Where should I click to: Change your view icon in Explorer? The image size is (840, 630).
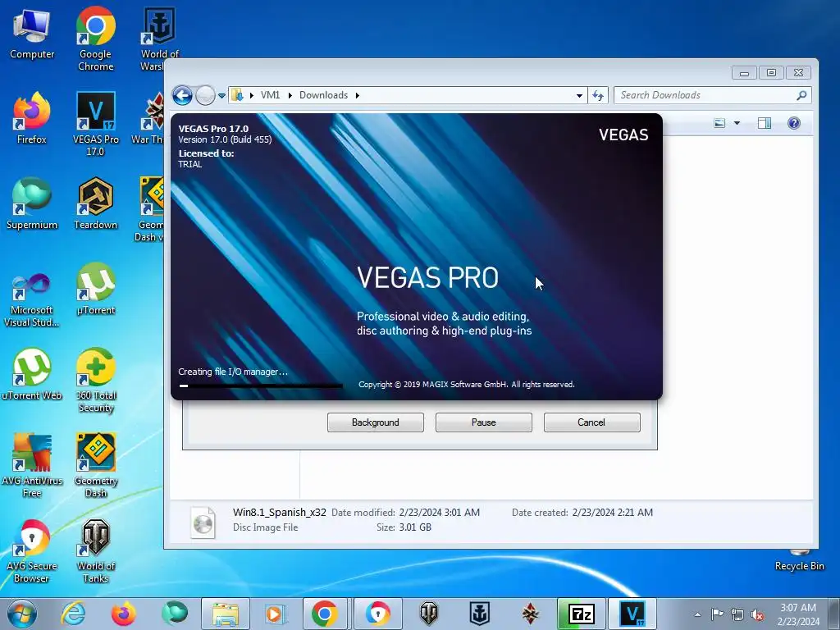(x=719, y=123)
